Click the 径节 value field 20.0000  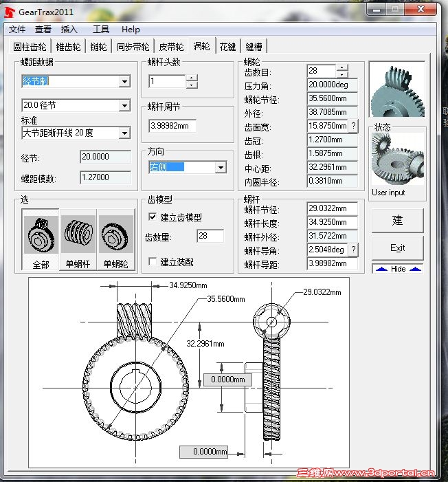(105, 157)
